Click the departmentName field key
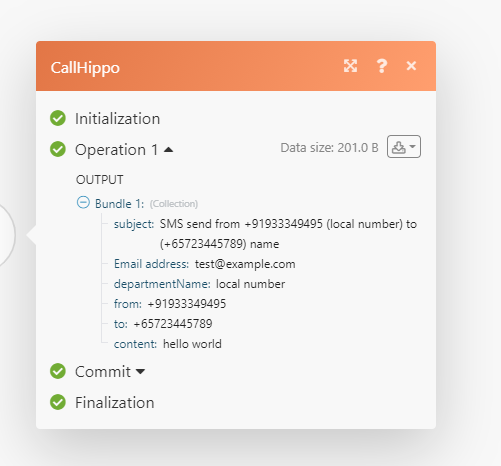The height and width of the screenshot is (466, 501). coord(162,284)
